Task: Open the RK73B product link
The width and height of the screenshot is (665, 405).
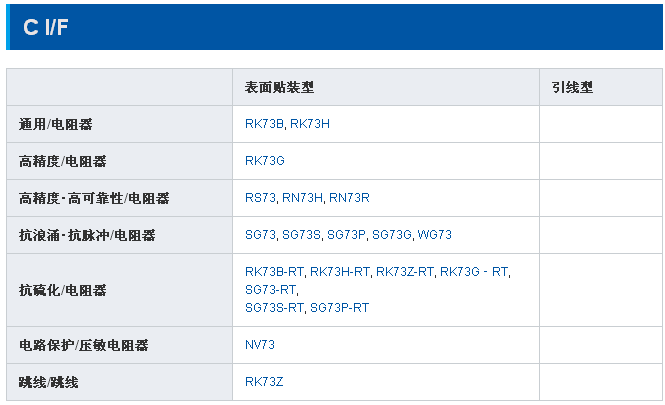Action: click(264, 124)
